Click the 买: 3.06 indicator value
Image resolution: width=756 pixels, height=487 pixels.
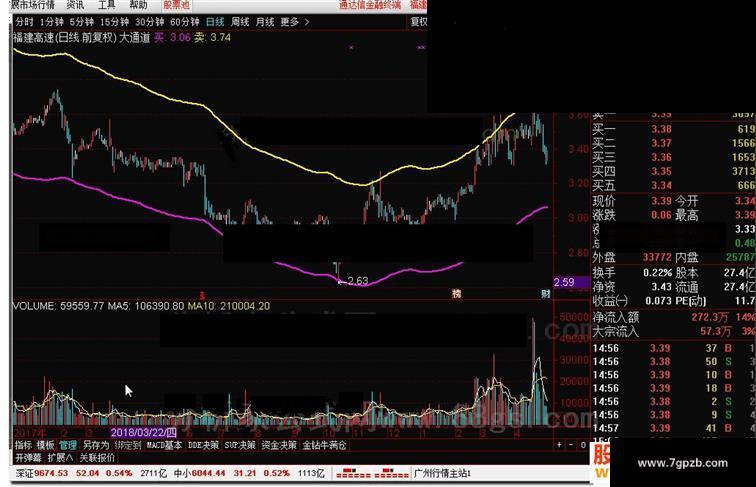172,38
